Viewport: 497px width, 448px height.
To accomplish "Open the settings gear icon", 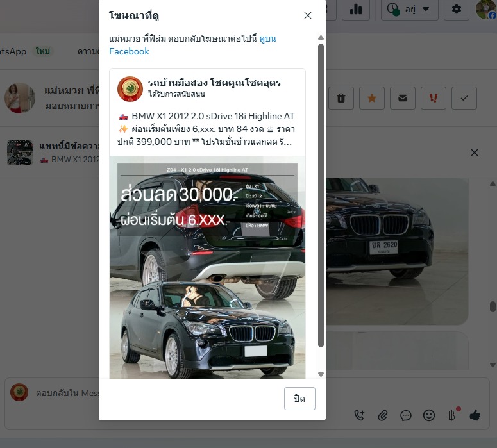I will click(456, 9).
